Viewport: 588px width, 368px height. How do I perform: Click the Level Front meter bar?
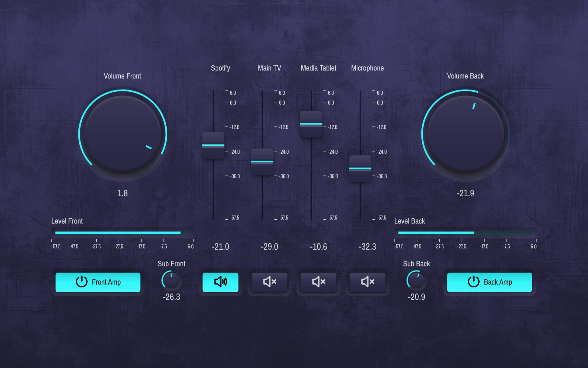pyautogui.click(x=122, y=233)
